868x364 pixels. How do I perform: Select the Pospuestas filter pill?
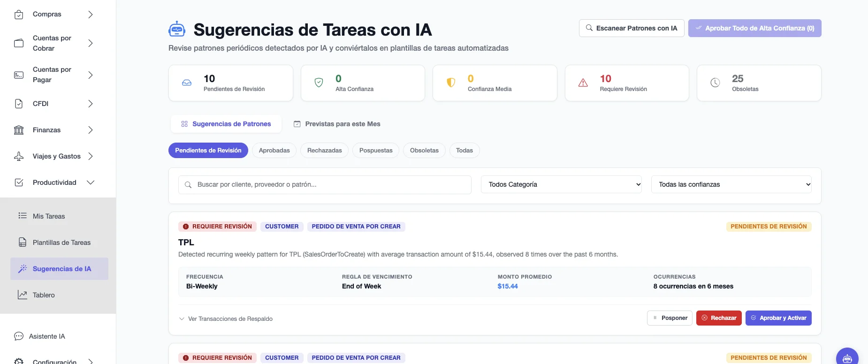(x=376, y=151)
